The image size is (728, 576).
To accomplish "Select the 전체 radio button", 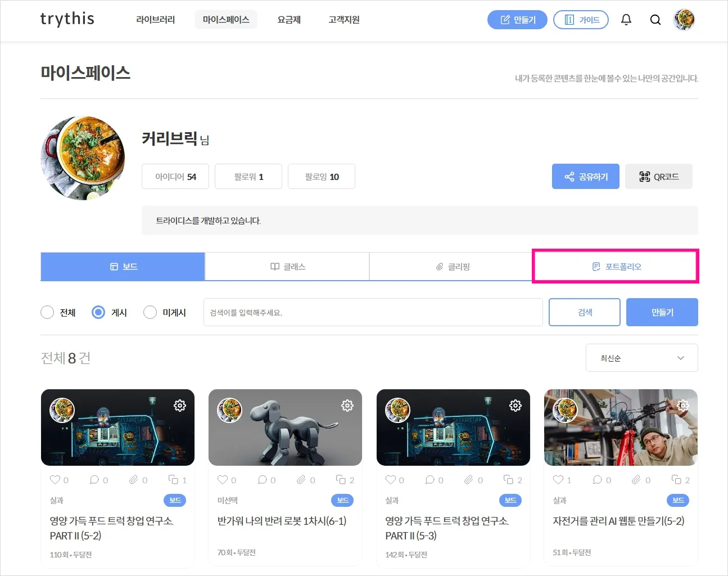I will point(47,312).
